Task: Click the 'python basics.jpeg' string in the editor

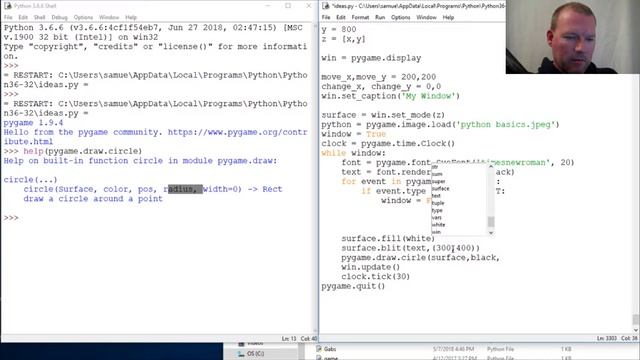Action: pos(505,124)
